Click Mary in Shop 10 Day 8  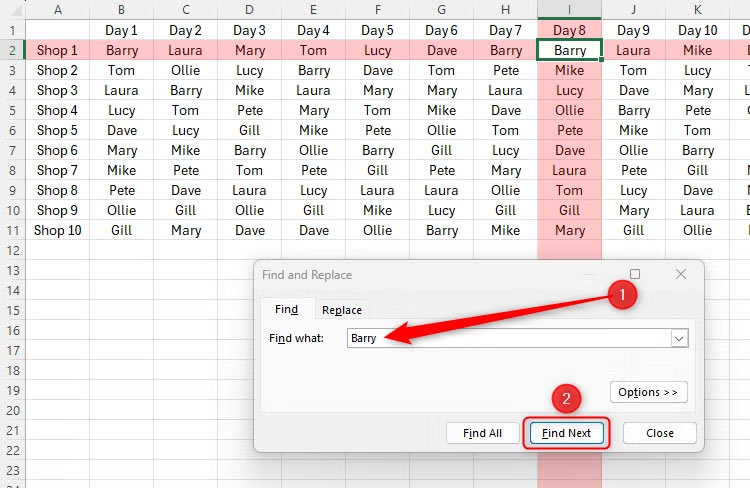[x=570, y=231]
